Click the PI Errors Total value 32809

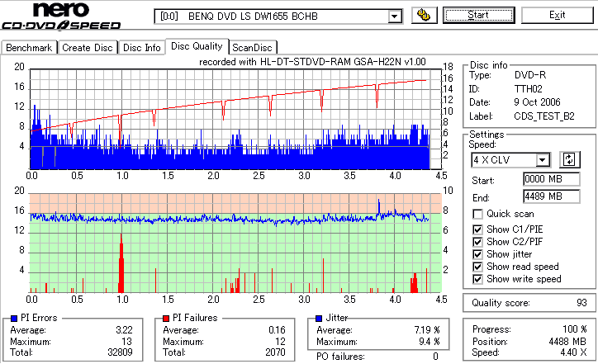(120, 352)
